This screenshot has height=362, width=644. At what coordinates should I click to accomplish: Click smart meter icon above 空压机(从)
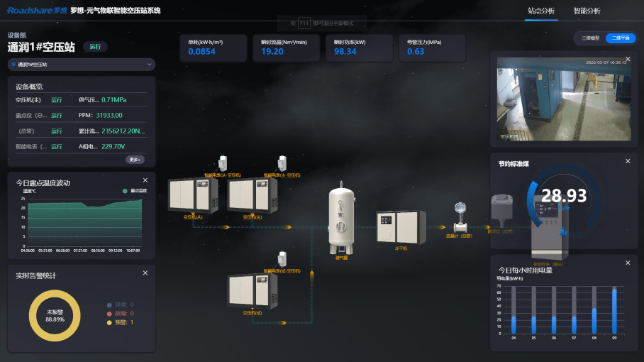[223, 163]
